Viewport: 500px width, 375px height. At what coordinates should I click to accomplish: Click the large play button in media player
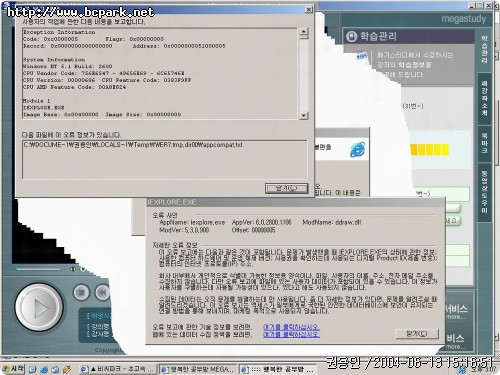pos(39,308)
